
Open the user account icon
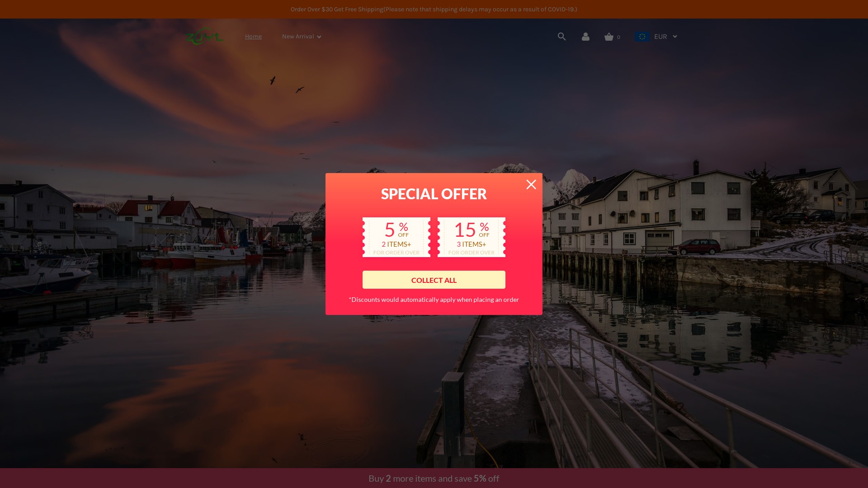pos(585,37)
